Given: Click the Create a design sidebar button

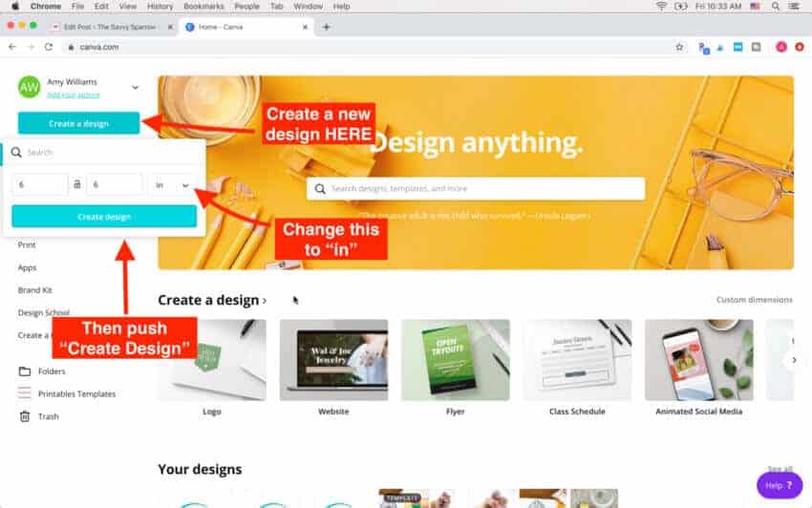Looking at the screenshot, I should coord(78,123).
